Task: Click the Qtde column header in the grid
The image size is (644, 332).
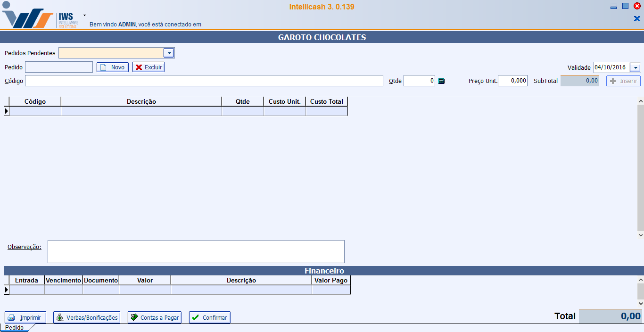Action: click(243, 101)
